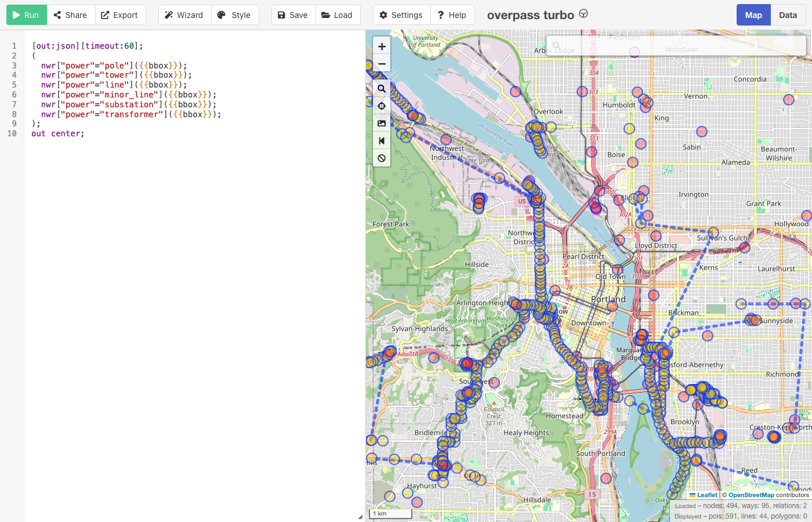The height and width of the screenshot is (522, 812).
Task: Click the 'Irvington' map label
Action: pos(694,194)
